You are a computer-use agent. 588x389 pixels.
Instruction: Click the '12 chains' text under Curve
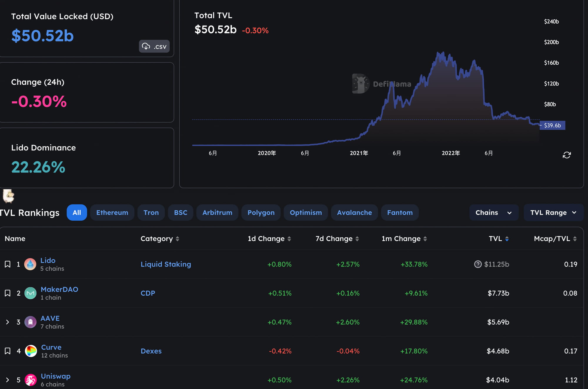(54, 355)
